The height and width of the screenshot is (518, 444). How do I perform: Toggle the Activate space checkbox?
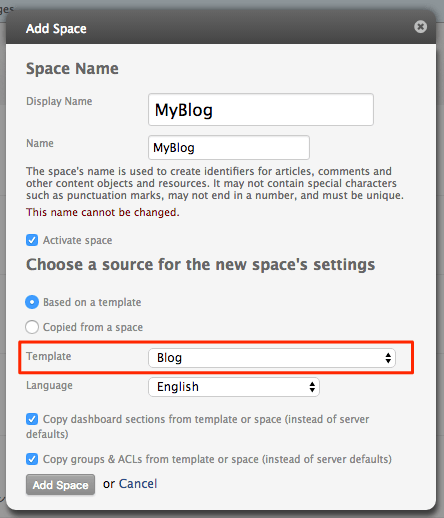32,240
